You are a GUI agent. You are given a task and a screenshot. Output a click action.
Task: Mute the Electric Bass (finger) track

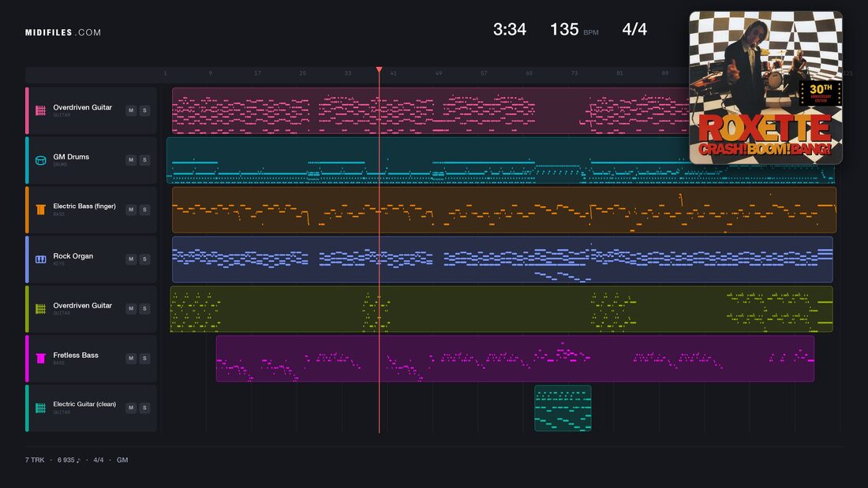(x=131, y=210)
